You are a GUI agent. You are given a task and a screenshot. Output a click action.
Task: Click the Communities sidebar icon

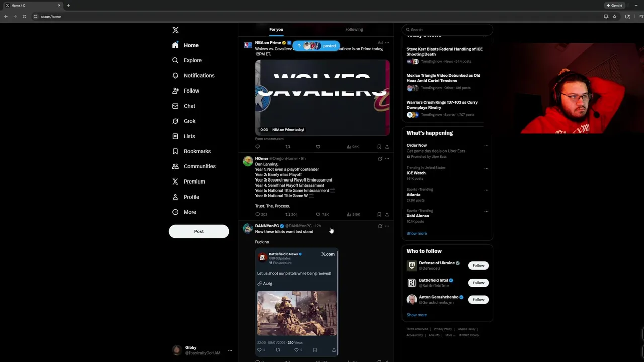pos(175,166)
